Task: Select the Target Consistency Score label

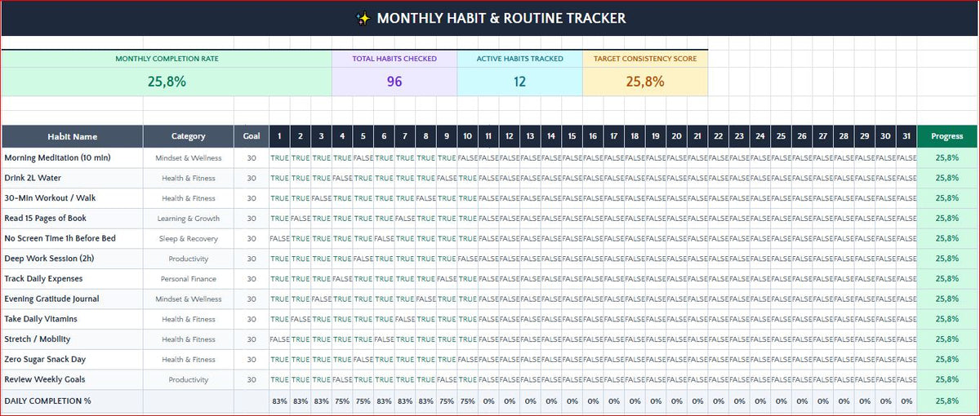Action: coord(645,59)
